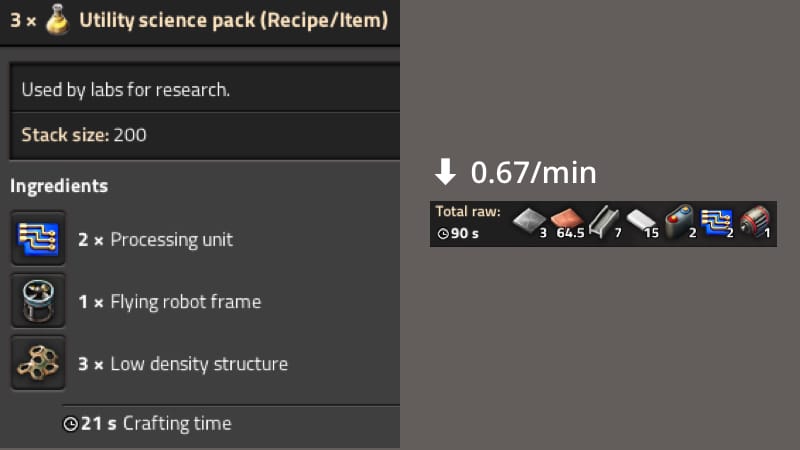Click the steel beam icon showing 7
The height and width of the screenshot is (450, 800).
[602, 223]
